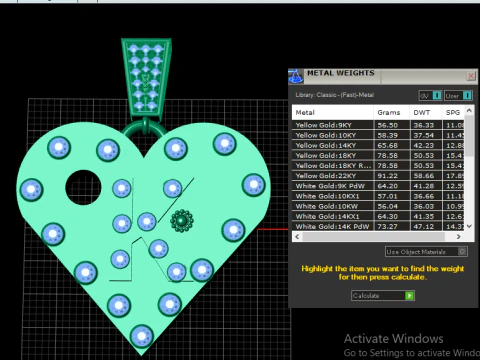Click the 91.22 grams value

coord(387,176)
